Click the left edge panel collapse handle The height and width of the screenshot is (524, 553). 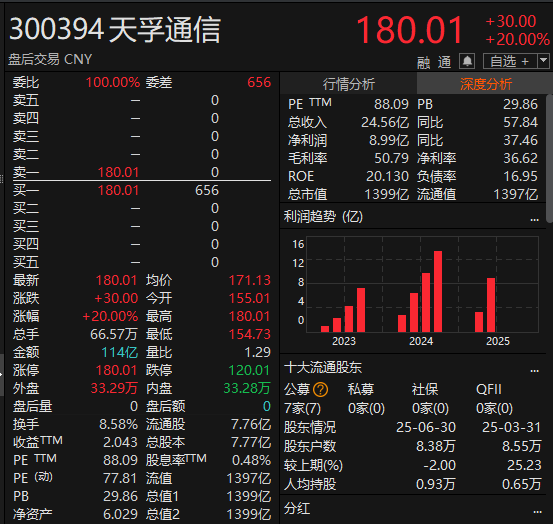(x=2, y=374)
